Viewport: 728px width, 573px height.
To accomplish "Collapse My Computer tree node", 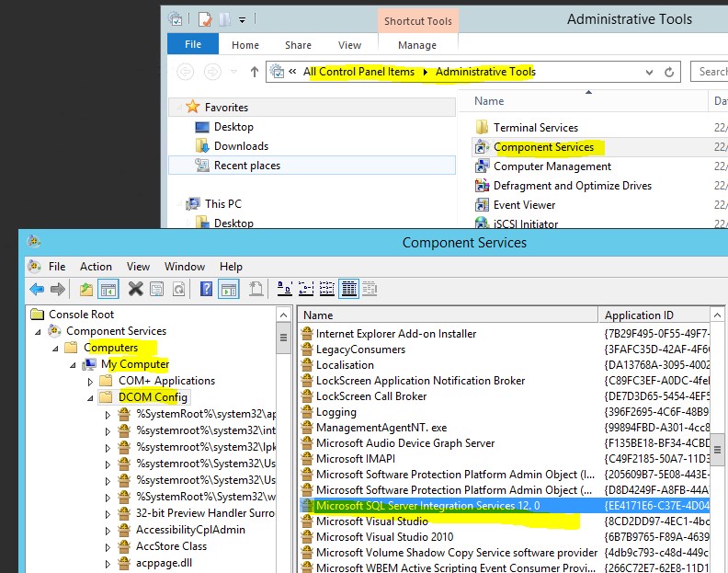I will coord(73,365).
